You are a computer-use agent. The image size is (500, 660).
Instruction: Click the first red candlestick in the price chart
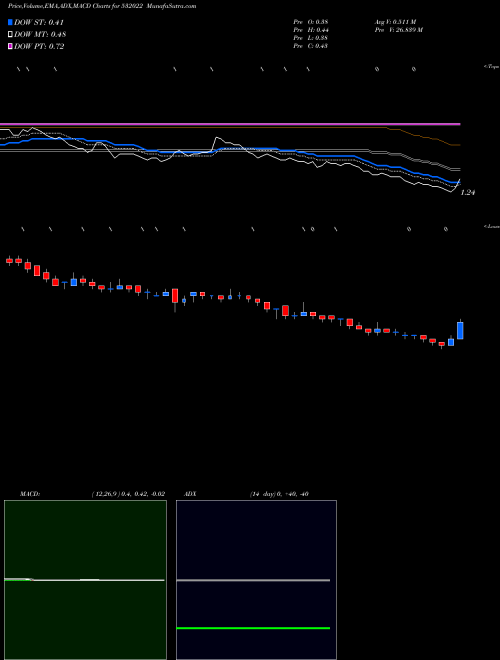[9, 261]
